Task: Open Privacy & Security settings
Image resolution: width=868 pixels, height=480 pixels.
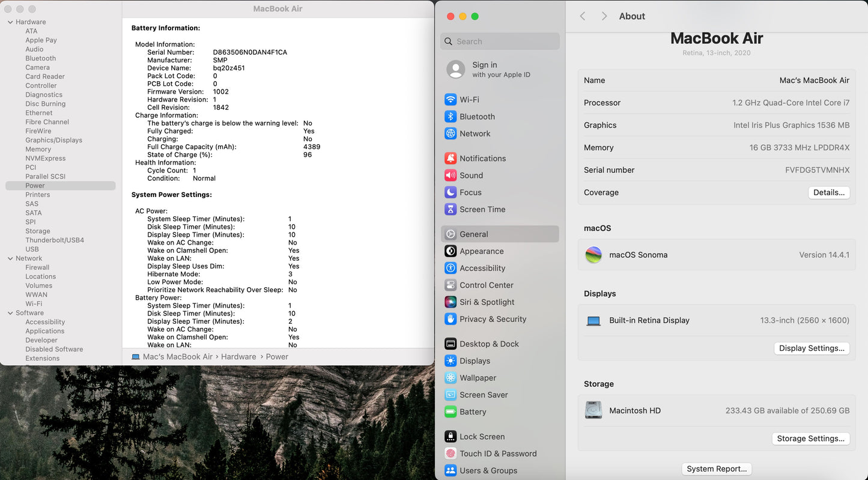Action: click(x=493, y=319)
